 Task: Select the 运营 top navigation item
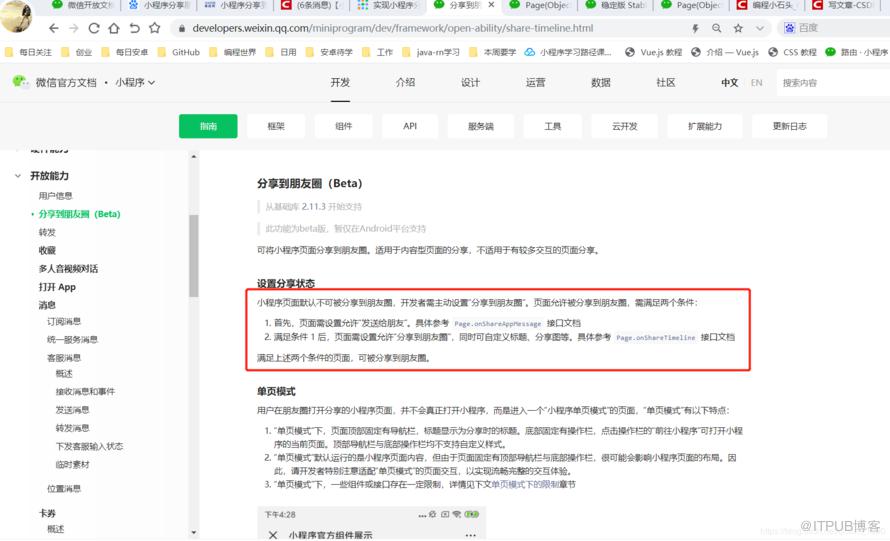click(x=535, y=82)
